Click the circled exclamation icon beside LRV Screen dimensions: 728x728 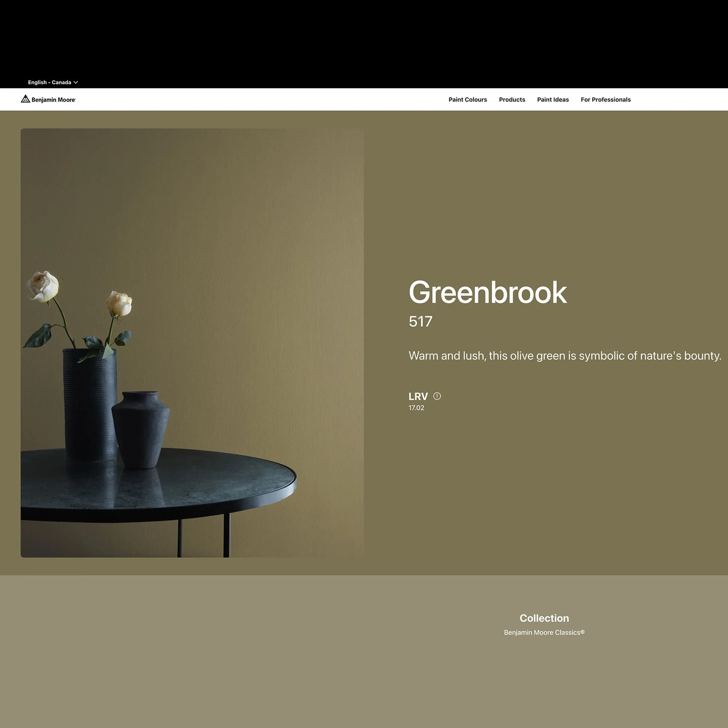click(437, 396)
